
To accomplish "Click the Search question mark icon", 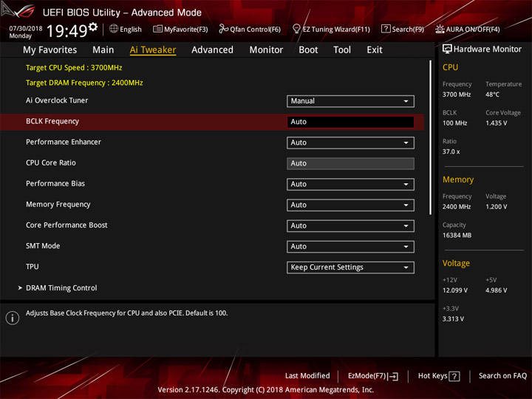I will click(x=386, y=29).
